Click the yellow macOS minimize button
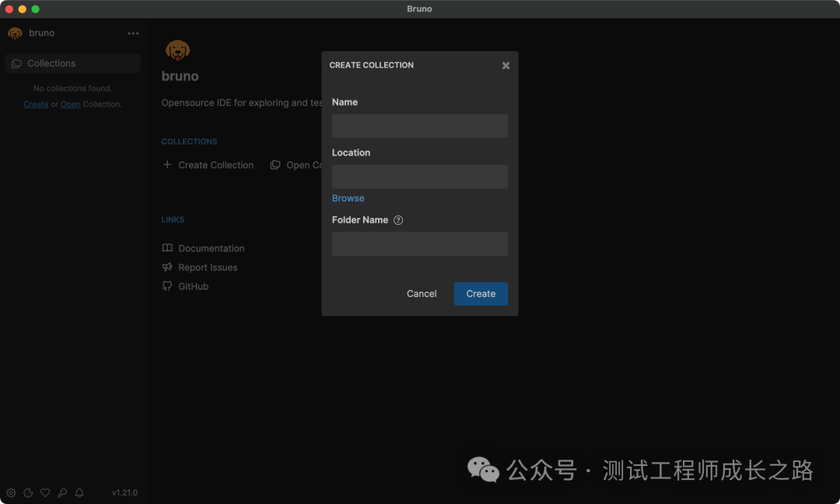Screen dimensions: 840x504 (22, 9)
